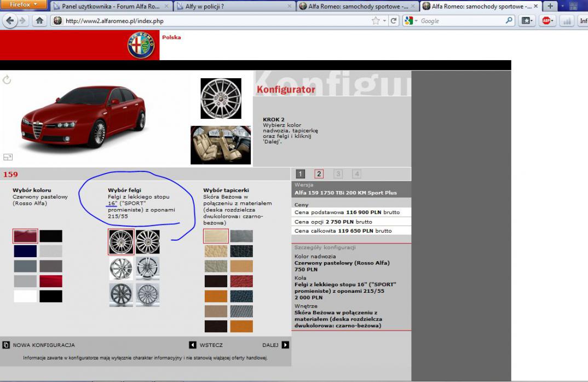Bookmark page with the star icon
Image resolution: width=588 pixels, height=382 pixels.
pyautogui.click(x=376, y=21)
